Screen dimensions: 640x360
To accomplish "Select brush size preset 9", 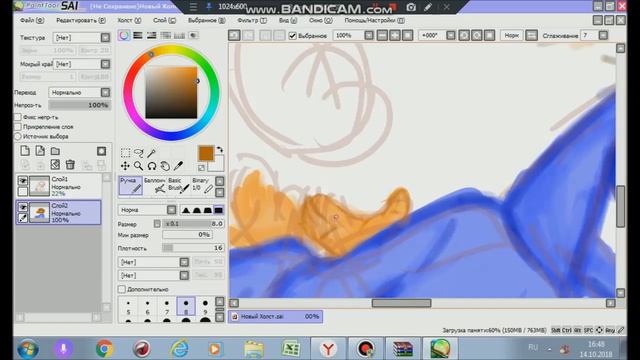I will 205,307.
